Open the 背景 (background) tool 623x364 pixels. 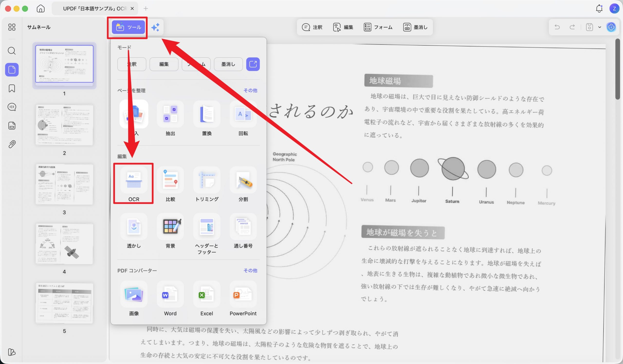(170, 231)
